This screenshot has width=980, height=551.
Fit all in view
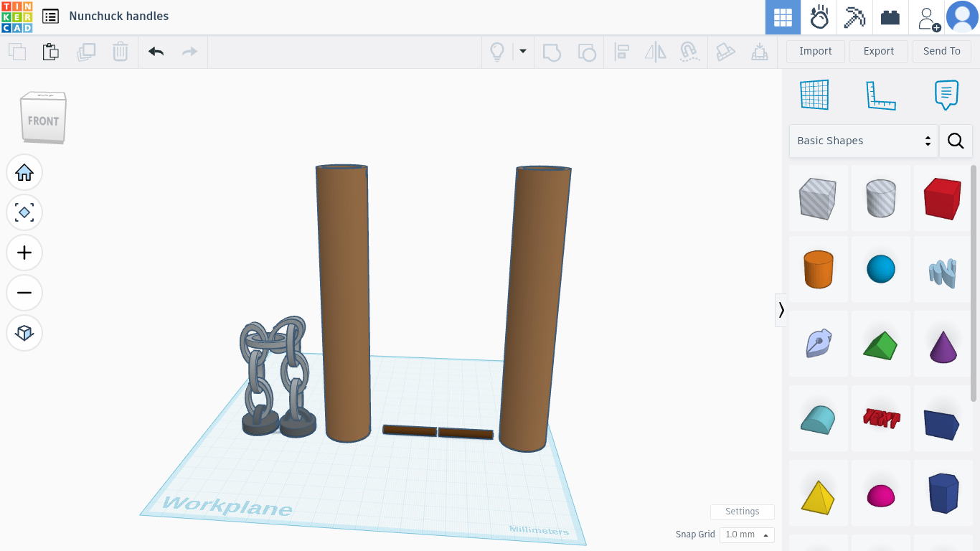tap(24, 212)
